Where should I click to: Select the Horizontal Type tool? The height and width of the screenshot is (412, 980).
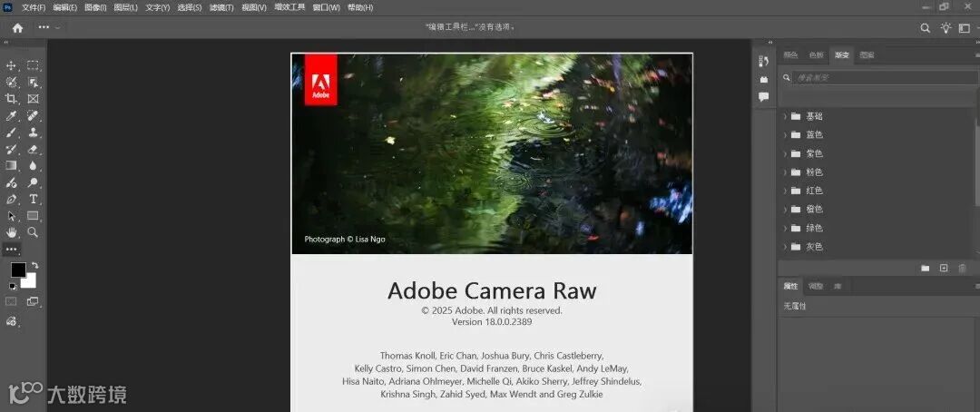(x=34, y=200)
